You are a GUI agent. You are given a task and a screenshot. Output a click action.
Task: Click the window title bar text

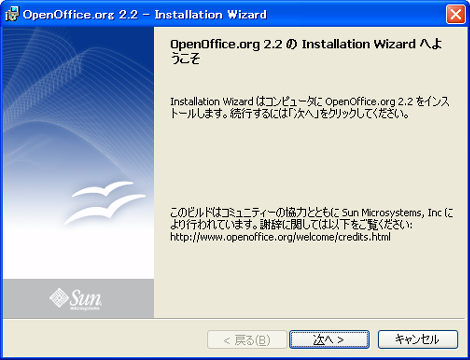[x=145, y=14]
